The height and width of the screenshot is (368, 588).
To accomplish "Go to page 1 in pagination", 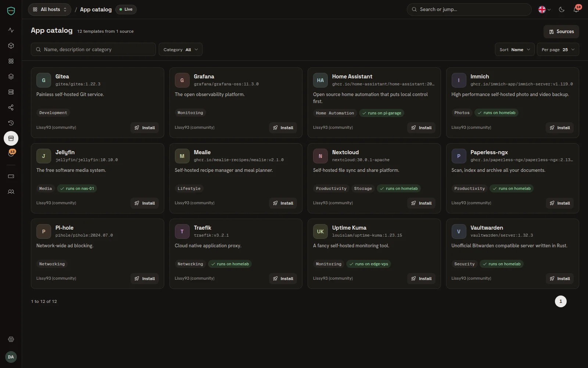I will 560,301.
